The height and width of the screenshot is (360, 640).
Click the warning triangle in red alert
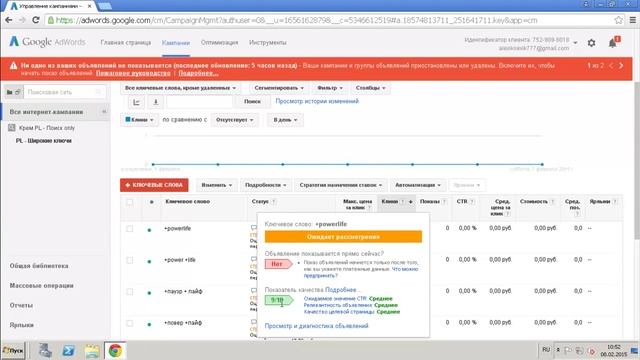pyautogui.click(x=13, y=66)
